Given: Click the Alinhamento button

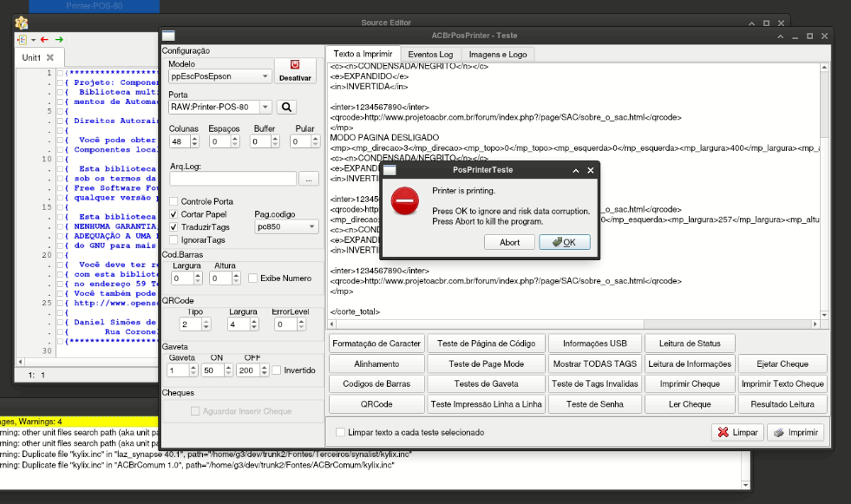Looking at the screenshot, I should click(376, 364).
